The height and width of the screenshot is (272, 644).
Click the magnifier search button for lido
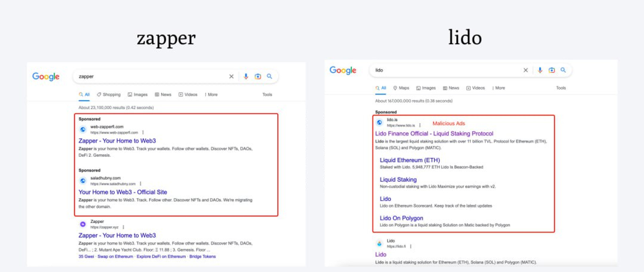pyautogui.click(x=563, y=70)
